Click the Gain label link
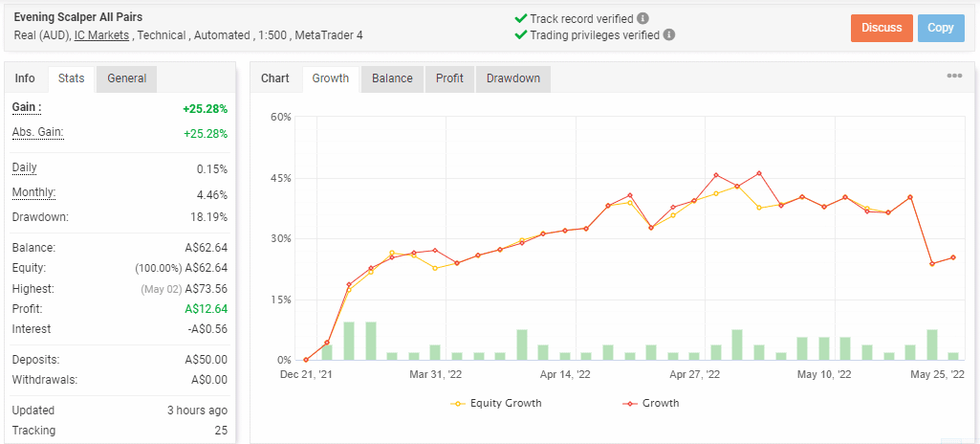 tap(27, 107)
